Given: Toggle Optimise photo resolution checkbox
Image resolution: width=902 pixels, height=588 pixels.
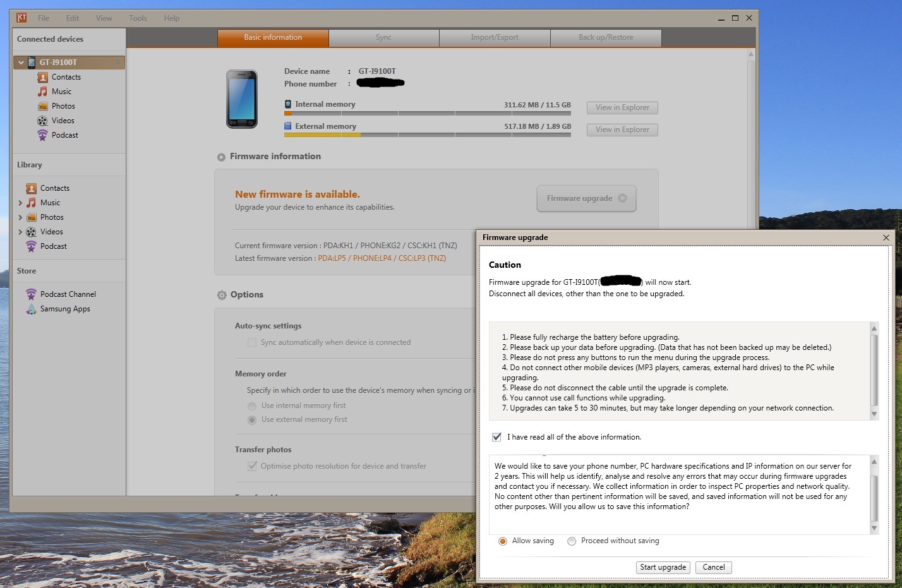Looking at the screenshot, I should coord(252,466).
